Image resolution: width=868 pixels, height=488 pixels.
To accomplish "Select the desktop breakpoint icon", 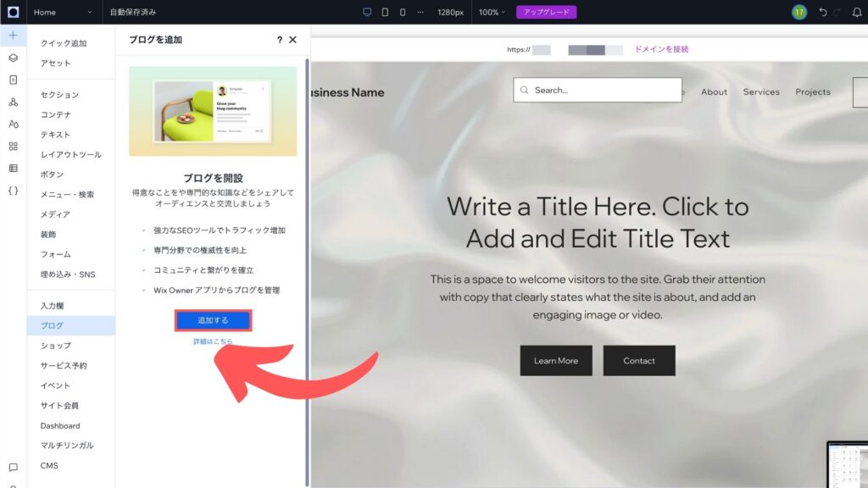I will [367, 12].
